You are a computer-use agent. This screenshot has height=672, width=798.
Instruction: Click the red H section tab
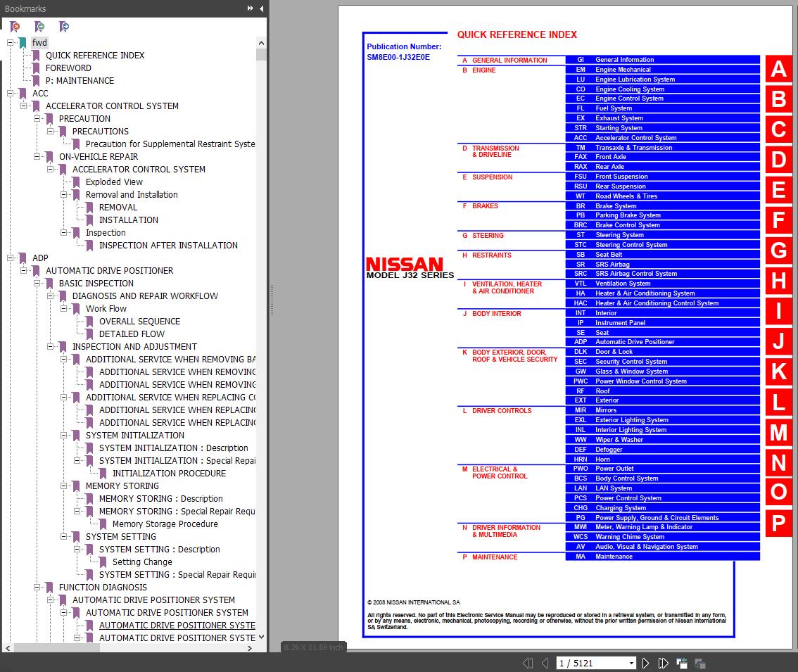[x=779, y=281]
